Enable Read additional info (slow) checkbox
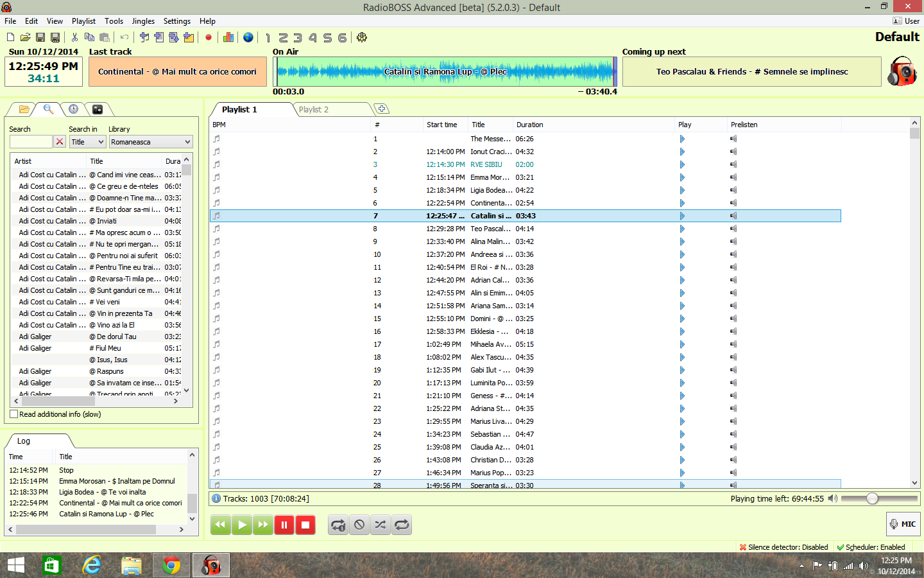The width and height of the screenshot is (924, 578). click(x=13, y=414)
